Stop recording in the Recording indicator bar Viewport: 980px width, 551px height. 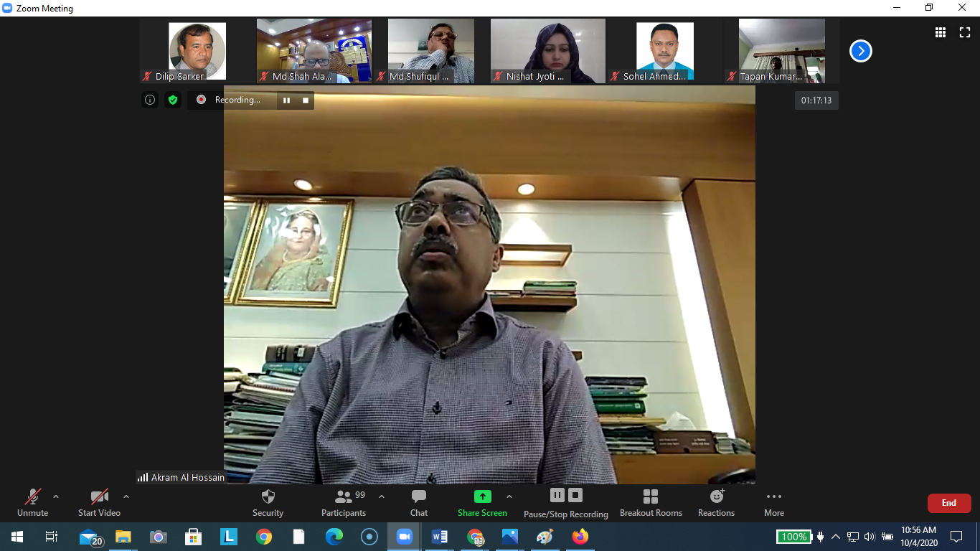tap(305, 100)
